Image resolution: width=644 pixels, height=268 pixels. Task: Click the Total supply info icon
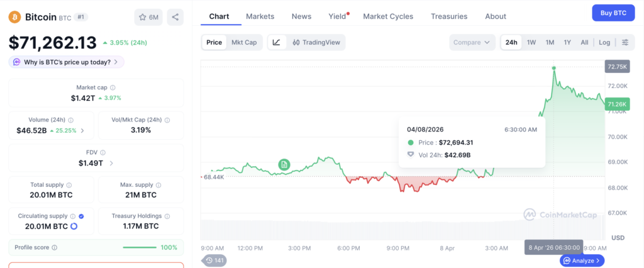69,185
